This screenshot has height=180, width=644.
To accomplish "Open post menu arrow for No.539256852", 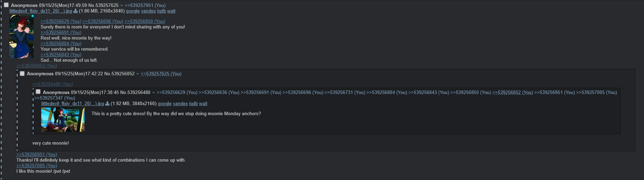I will [x=138, y=74].
